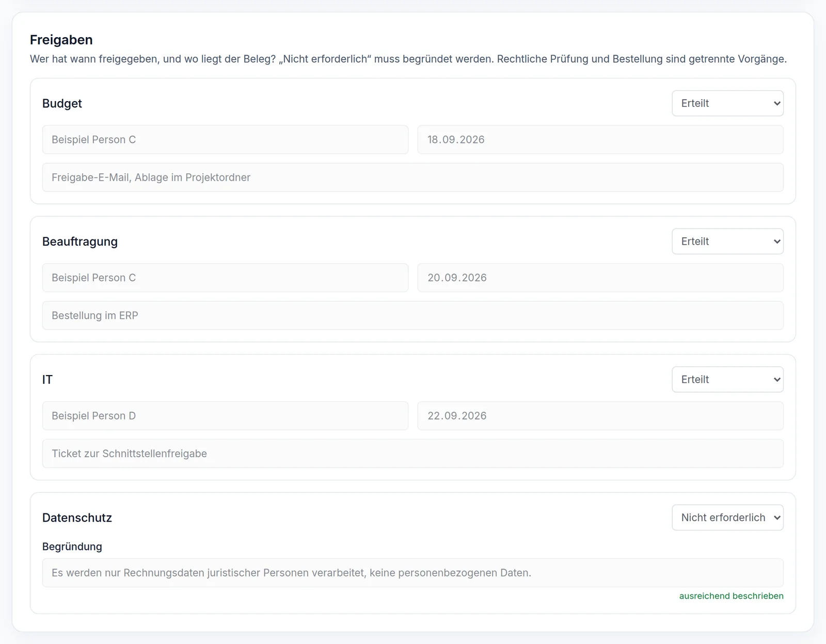
Task: Open the IT status dropdown
Action: [727, 379]
